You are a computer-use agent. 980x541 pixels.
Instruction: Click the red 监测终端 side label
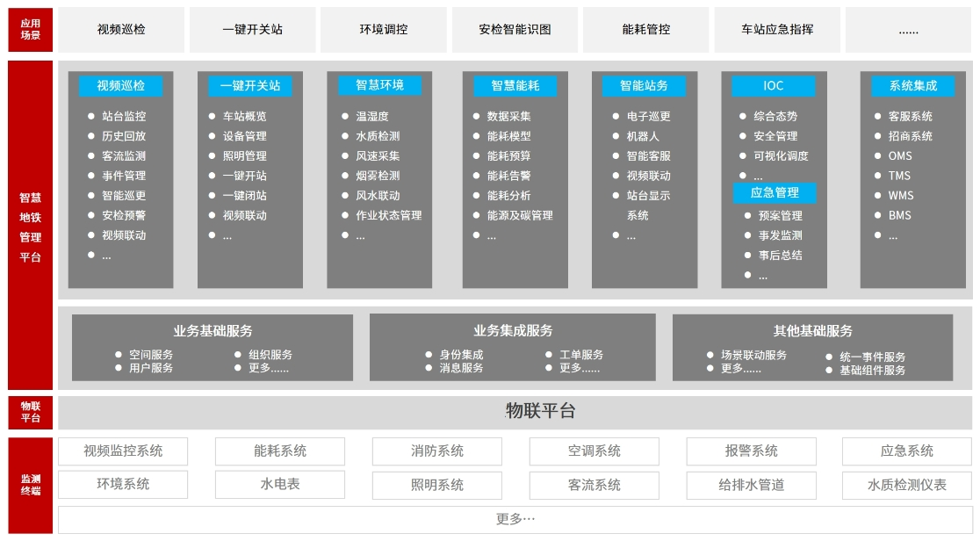click(30, 486)
